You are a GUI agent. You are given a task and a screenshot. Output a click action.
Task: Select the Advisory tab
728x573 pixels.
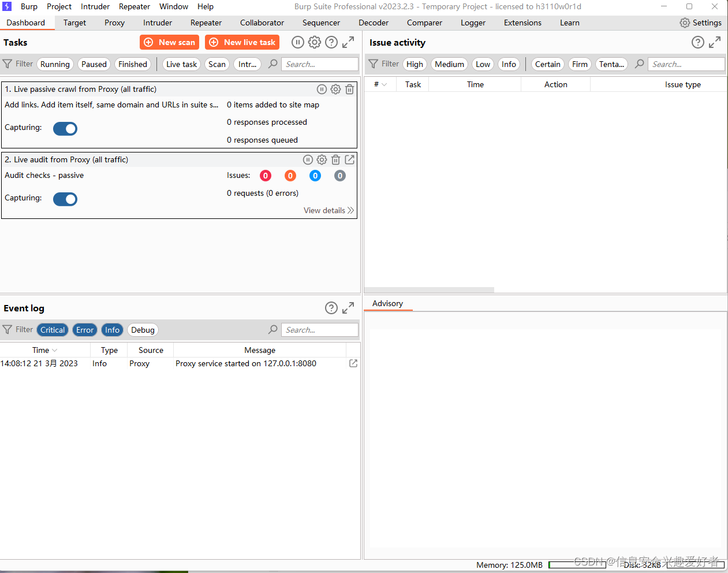click(387, 303)
